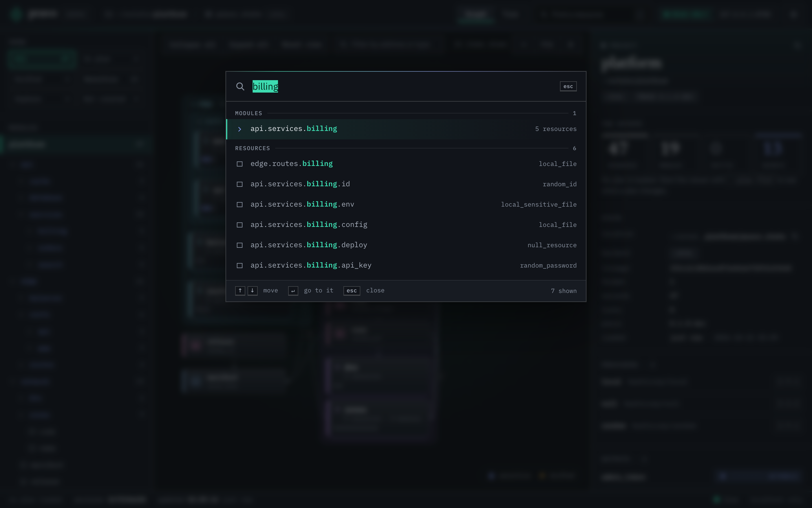Select api.services.billing.config result
This screenshot has width=812, height=508.
(406, 225)
